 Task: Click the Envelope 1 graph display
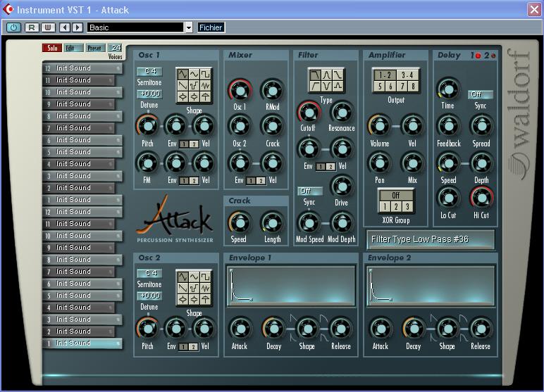[x=291, y=286]
